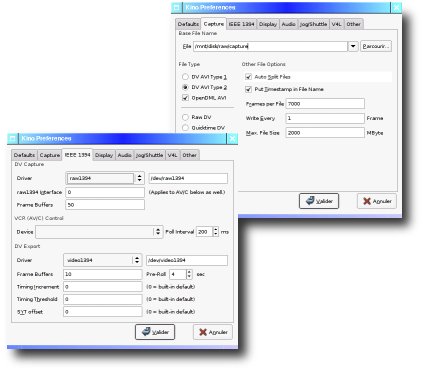Expand the VCR Device combo box
This screenshot has width=424, height=372.
[x=158, y=232]
